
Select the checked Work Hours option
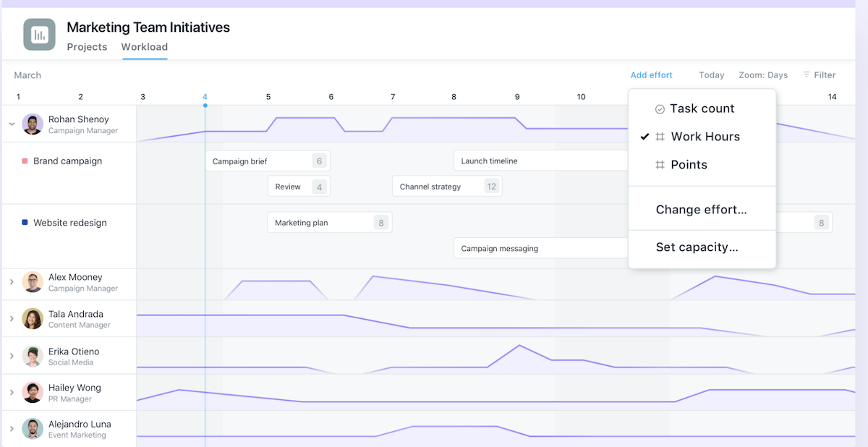pos(705,137)
